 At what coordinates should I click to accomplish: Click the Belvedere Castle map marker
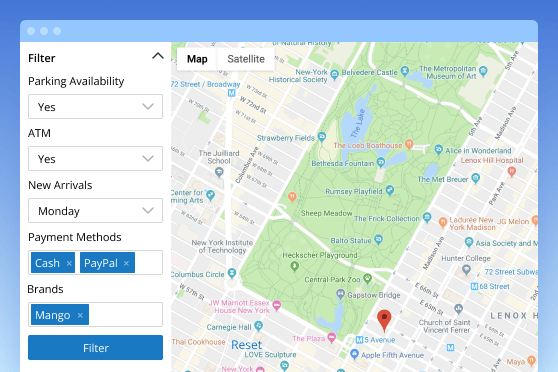[405, 70]
